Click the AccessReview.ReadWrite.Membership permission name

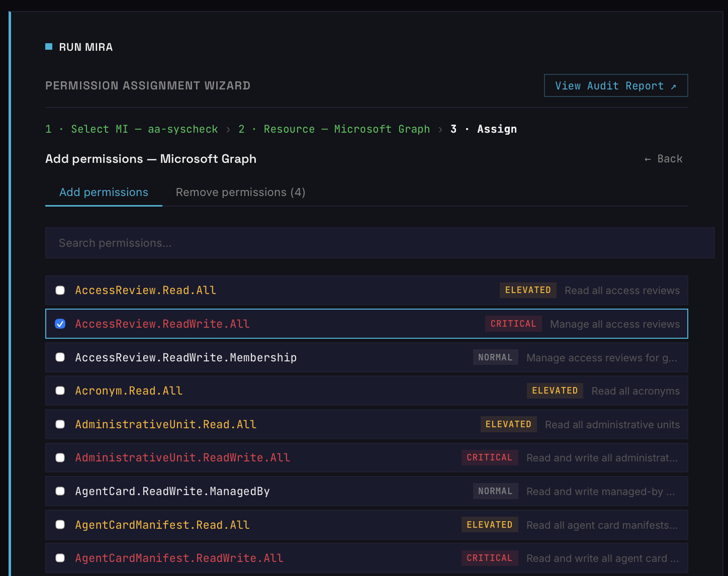[x=186, y=357]
